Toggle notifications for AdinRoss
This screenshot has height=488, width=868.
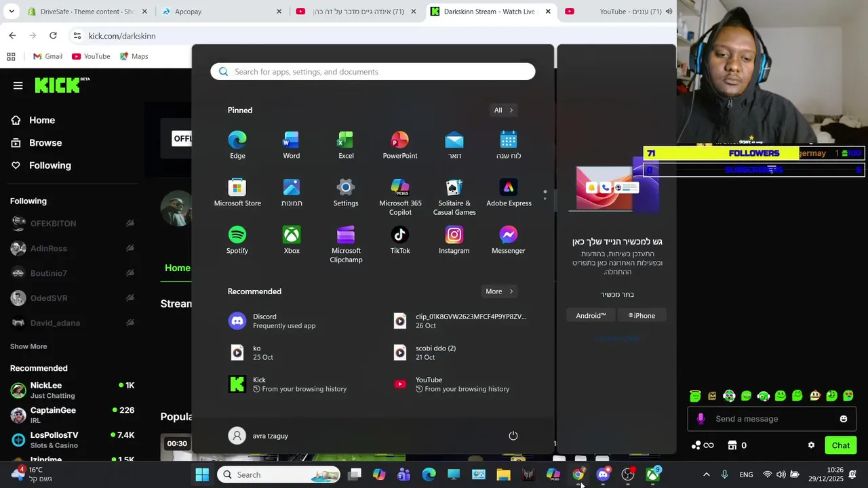click(x=130, y=248)
